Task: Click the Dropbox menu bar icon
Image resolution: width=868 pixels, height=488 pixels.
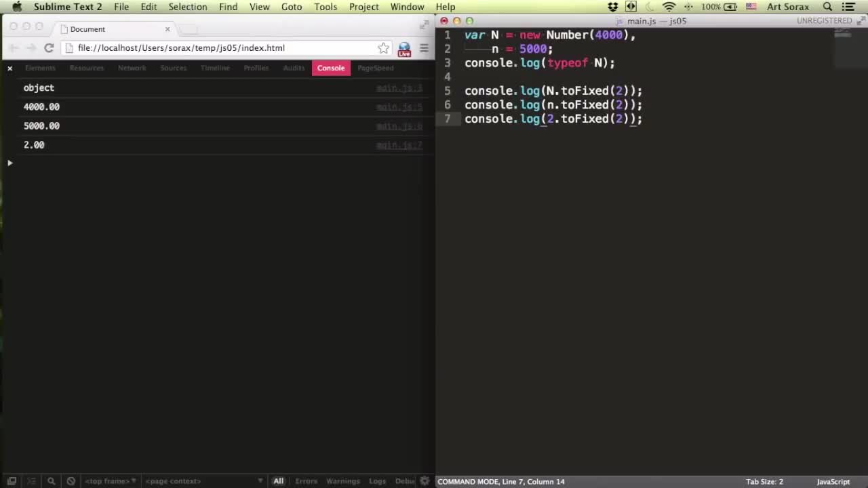Action: (613, 7)
